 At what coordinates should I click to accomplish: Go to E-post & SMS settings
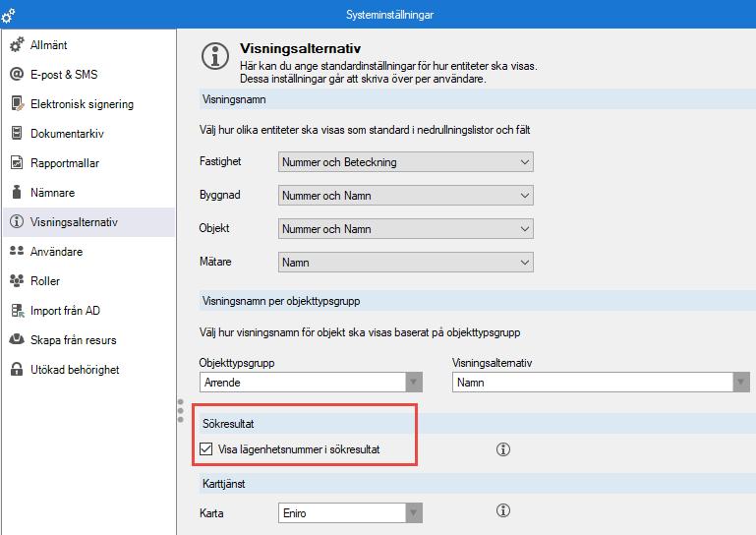pos(89,75)
